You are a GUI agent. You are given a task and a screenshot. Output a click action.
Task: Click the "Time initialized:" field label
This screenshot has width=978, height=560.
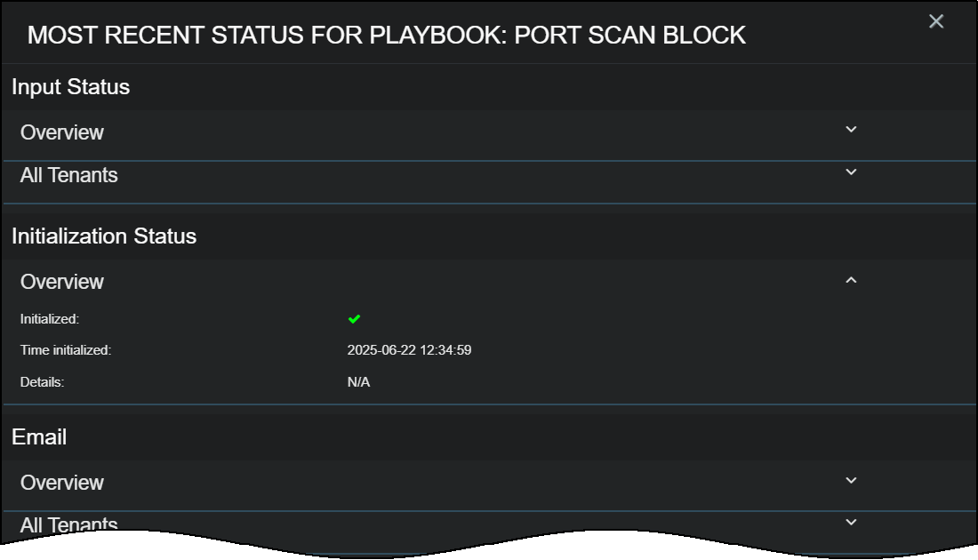(66, 350)
